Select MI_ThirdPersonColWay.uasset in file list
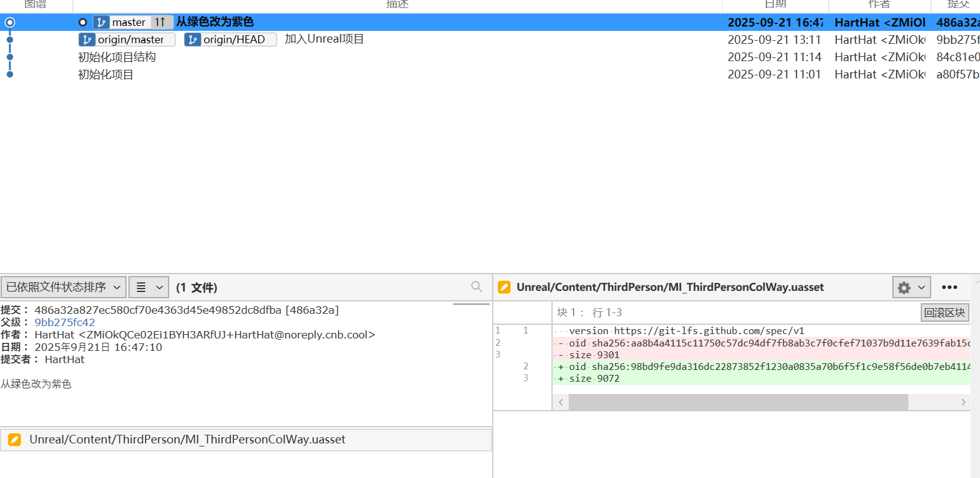The image size is (980, 478). (x=187, y=440)
